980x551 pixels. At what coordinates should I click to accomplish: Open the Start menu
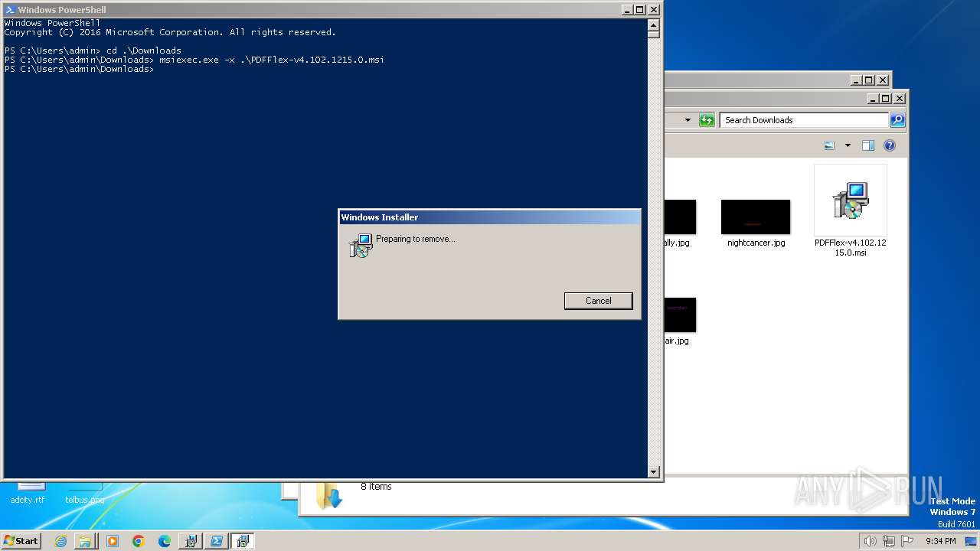click(x=21, y=541)
